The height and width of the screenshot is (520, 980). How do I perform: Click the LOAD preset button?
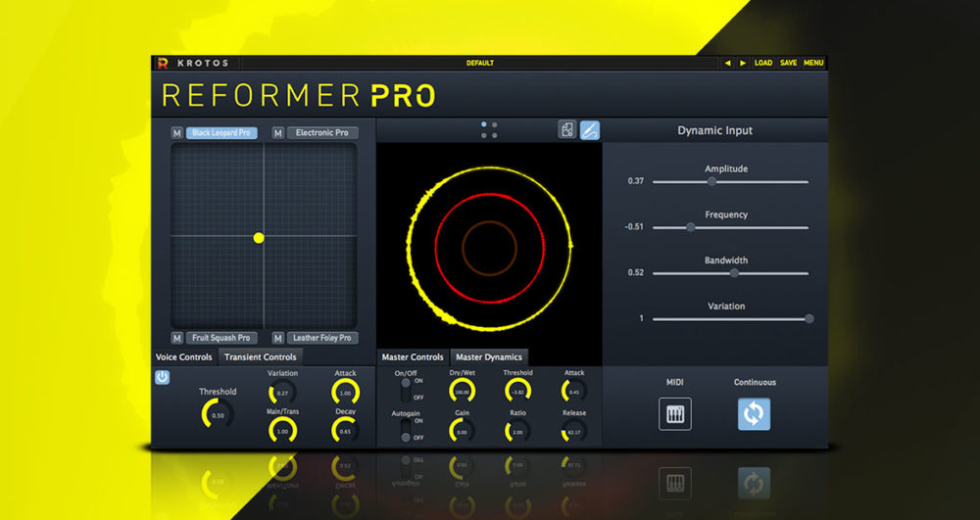763,63
